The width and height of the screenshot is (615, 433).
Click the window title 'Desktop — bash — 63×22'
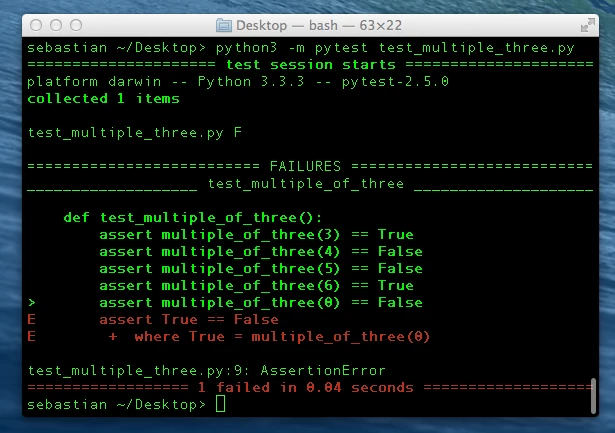[x=319, y=25]
